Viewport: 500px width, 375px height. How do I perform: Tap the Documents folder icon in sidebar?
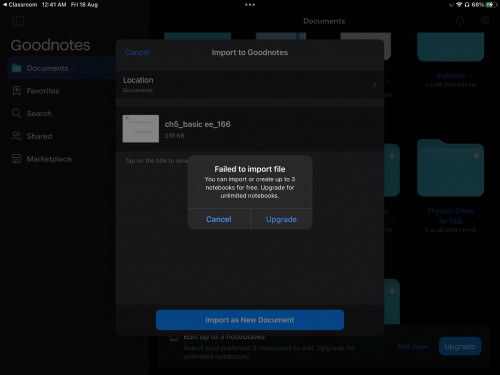pos(17,68)
